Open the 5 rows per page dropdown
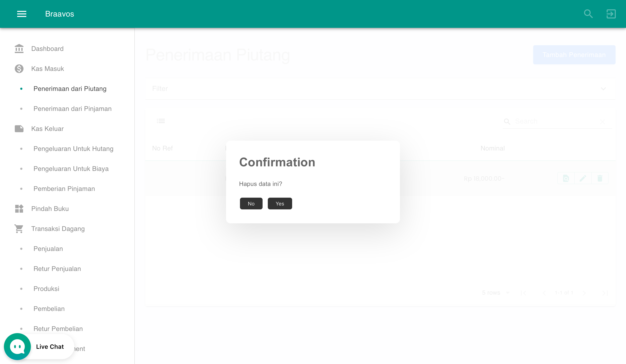 [x=496, y=293]
